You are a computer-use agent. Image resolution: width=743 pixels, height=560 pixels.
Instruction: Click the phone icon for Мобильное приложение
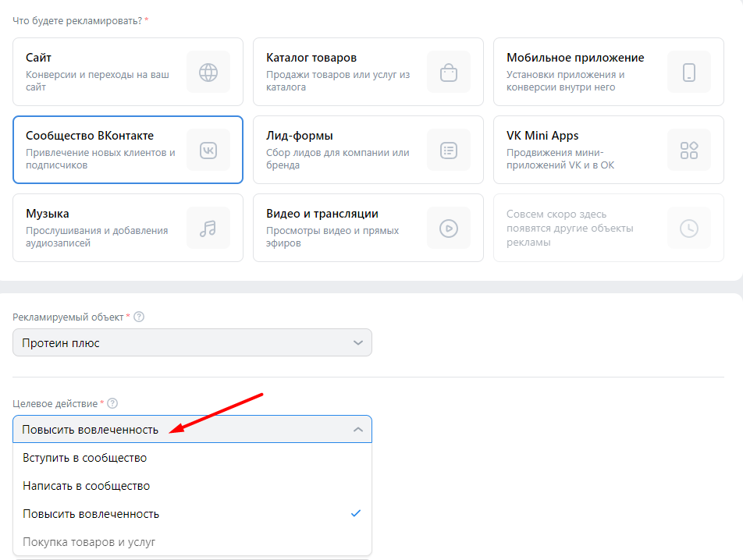pos(689,73)
